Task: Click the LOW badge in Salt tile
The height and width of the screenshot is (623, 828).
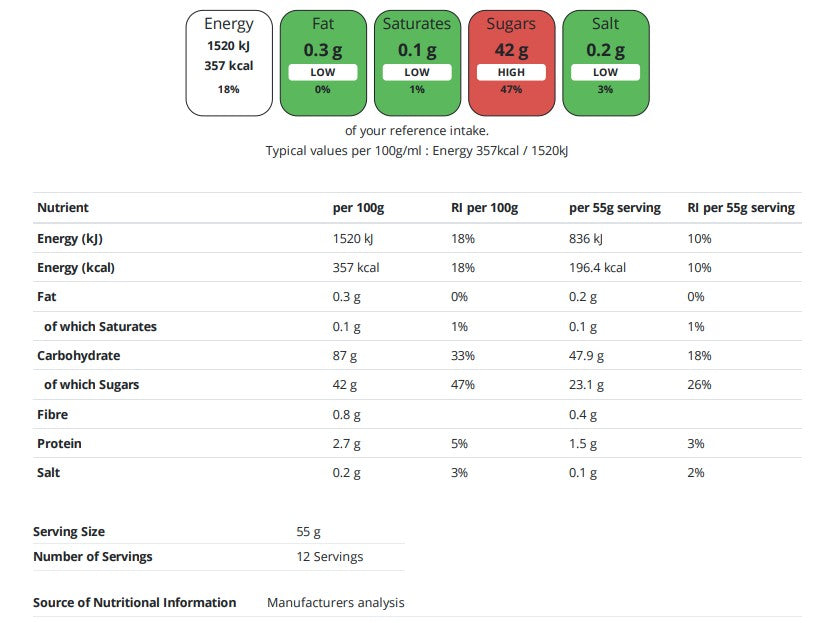Action: pyautogui.click(x=605, y=72)
